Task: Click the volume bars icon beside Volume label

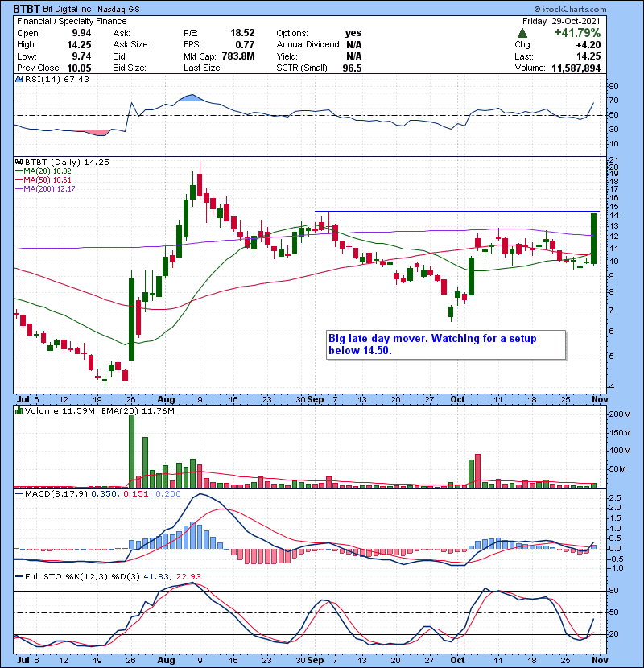Action: [x=19, y=410]
